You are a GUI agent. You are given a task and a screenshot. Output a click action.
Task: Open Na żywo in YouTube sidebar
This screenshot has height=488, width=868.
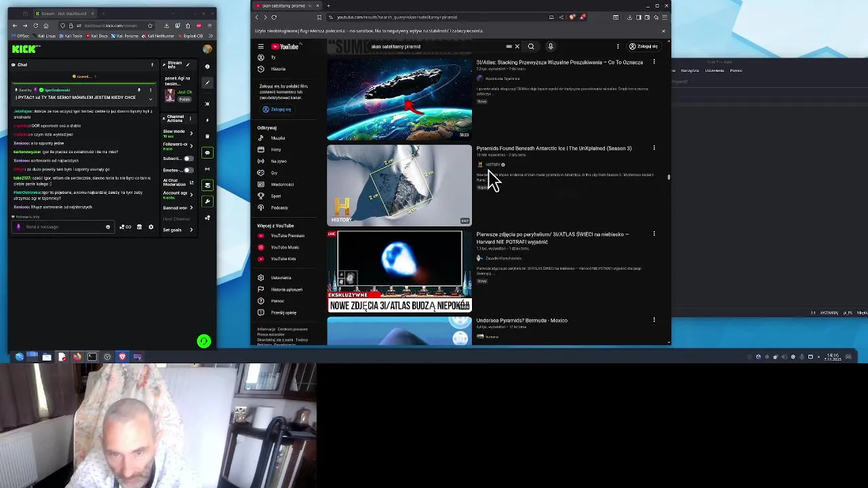click(x=278, y=161)
